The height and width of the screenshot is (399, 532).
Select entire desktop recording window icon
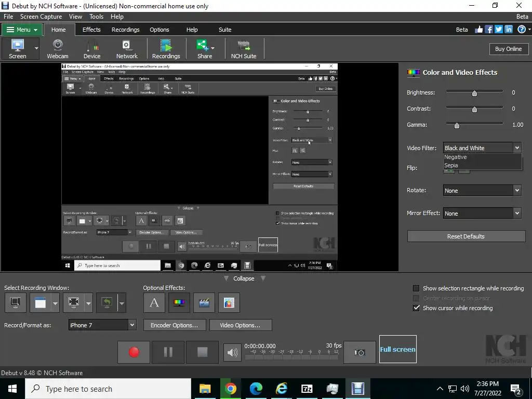(16, 302)
